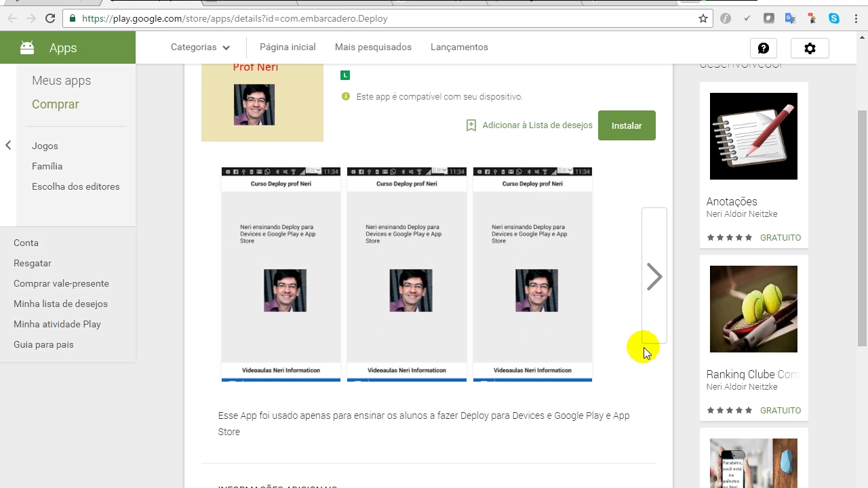The width and height of the screenshot is (868, 488).
Task: Click the green L content rating badge
Action: click(345, 75)
